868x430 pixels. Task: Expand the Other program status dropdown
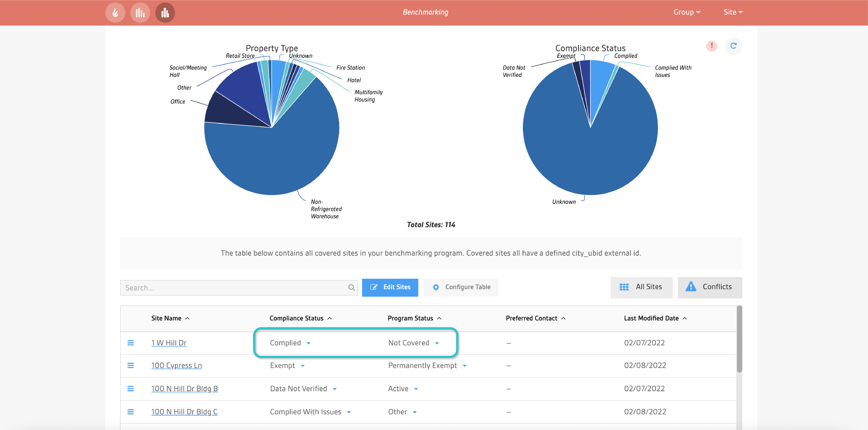415,412
